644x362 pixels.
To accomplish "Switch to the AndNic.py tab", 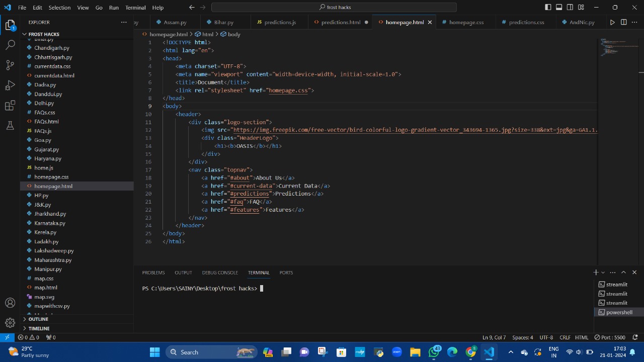I will (x=582, y=22).
